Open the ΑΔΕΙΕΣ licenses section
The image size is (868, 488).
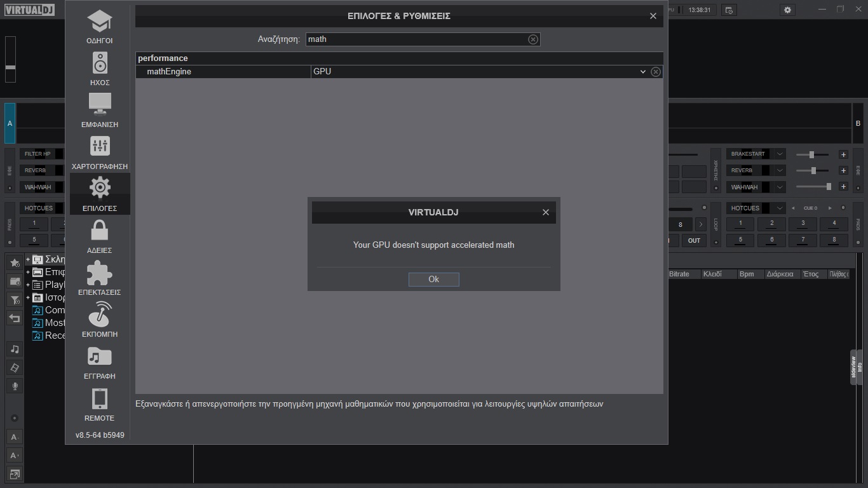pyautogui.click(x=100, y=236)
